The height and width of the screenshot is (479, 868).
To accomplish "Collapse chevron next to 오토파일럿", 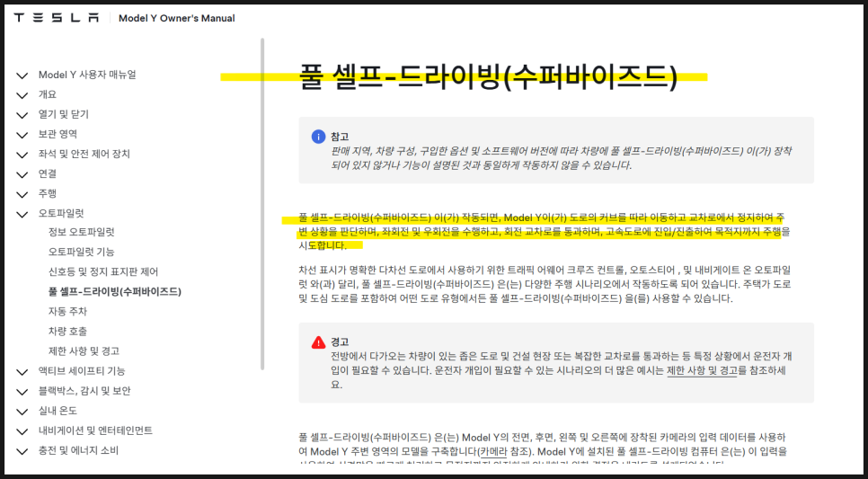I will coord(22,214).
